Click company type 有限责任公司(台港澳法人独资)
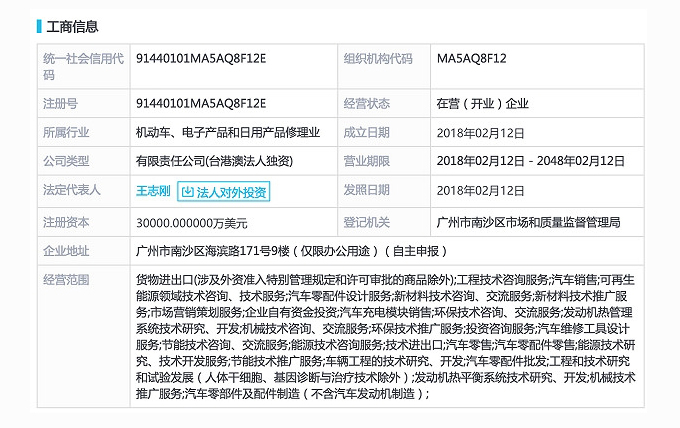Viewport: 680px width, 428px height. coord(214,161)
